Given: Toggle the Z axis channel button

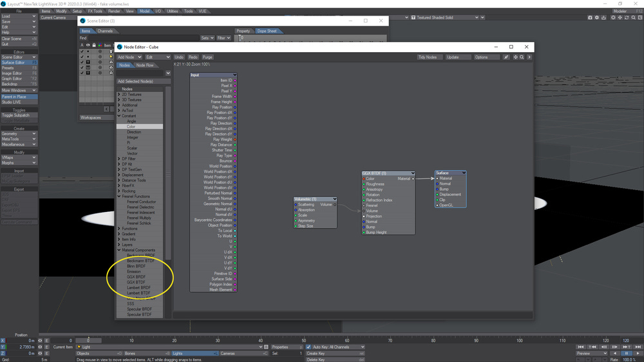Looking at the screenshot, I should pos(3,354).
